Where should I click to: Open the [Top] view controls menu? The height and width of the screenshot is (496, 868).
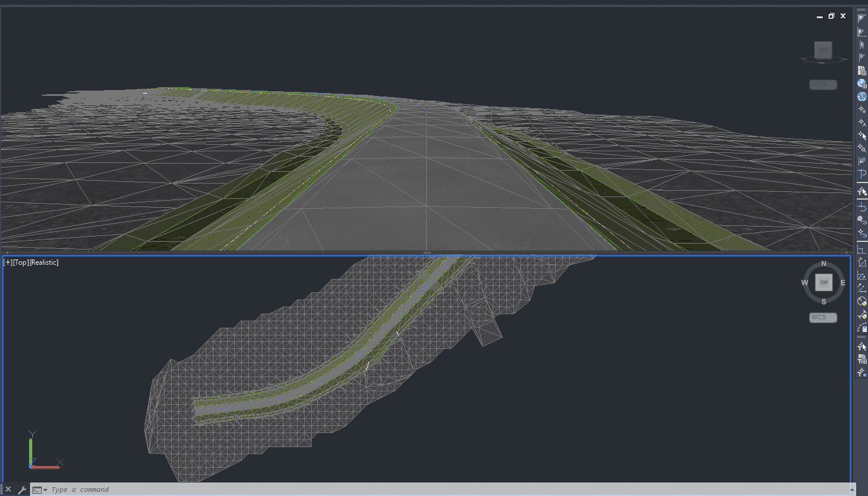21,262
